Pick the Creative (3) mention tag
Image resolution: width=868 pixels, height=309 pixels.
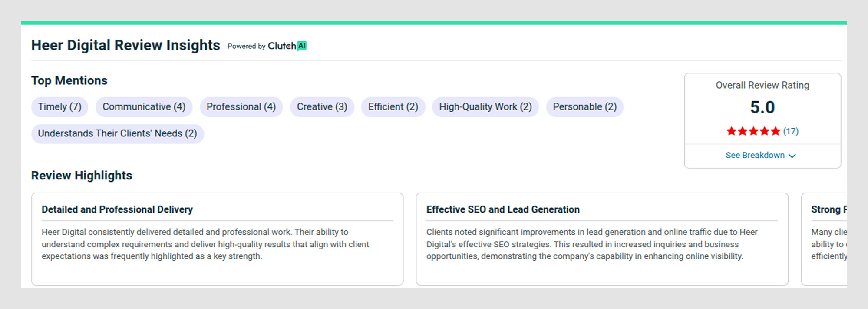pyautogui.click(x=322, y=107)
